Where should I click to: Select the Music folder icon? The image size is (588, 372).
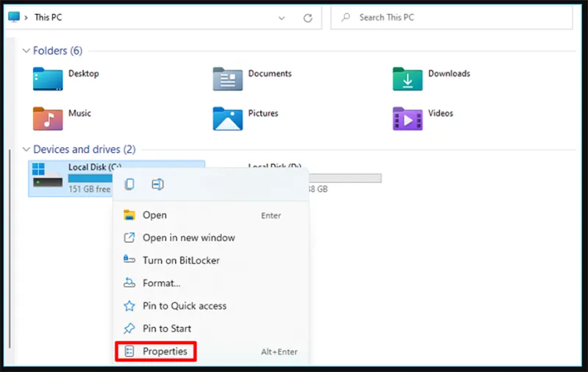point(48,118)
